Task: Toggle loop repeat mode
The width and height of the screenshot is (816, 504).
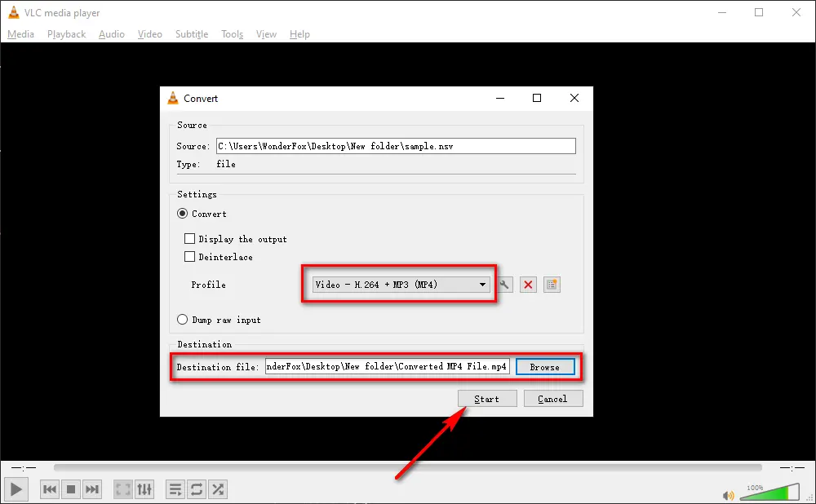Action: [197, 489]
